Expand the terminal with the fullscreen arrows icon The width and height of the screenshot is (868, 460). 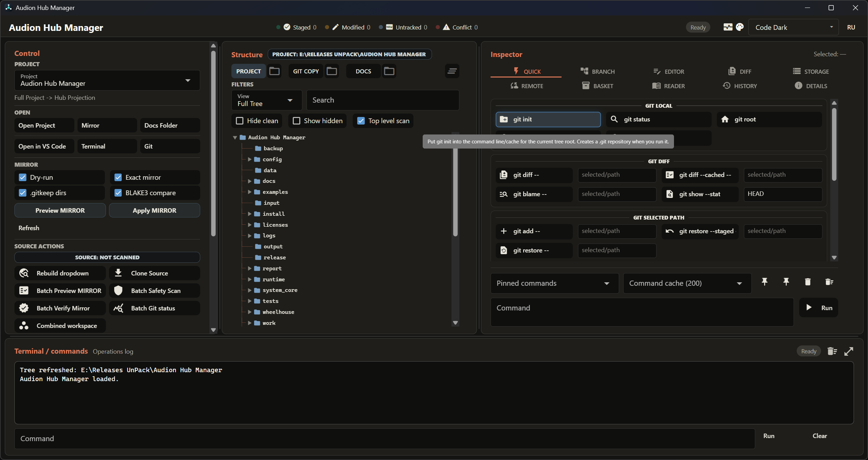click(x=849, y=351)
